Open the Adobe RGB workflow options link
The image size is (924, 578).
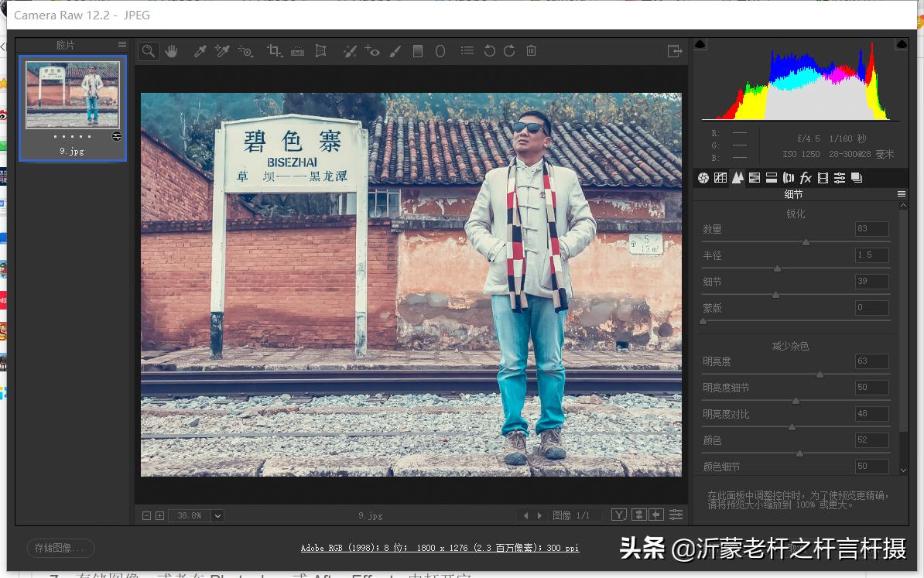point(440,548)
